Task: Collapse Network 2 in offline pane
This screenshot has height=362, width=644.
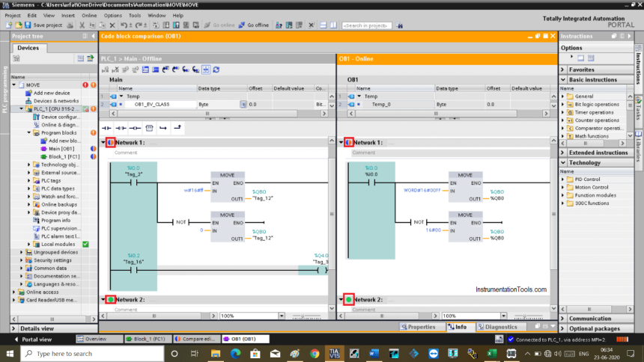Action: tap(103, 300)
